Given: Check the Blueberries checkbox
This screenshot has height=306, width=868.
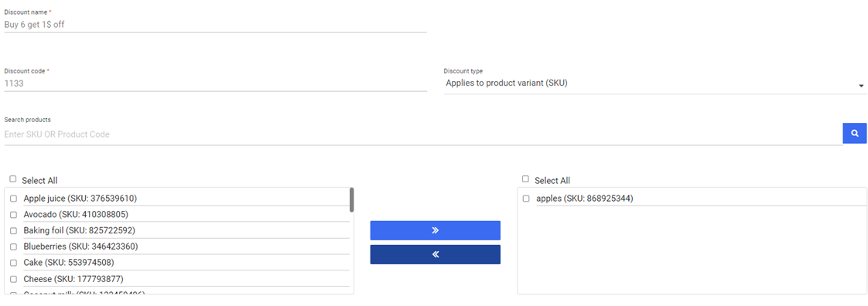Looking at the screenshot, I should [14, 246].
